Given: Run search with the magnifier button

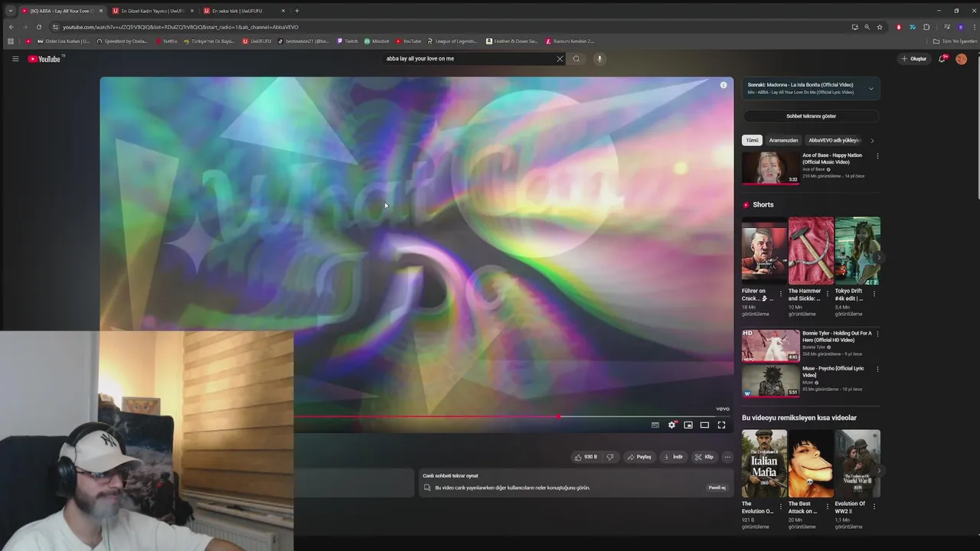Looking at the screenshot, I should (577, 59).
